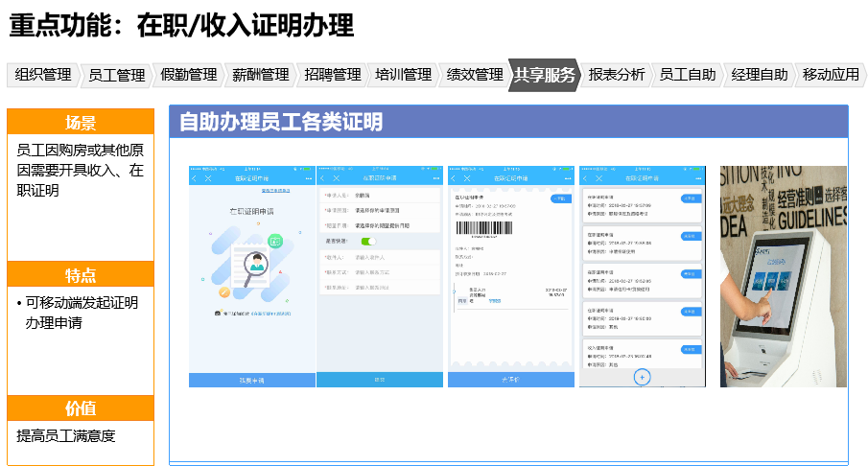Image resolution: width=868 pixels, height=466 pixels.
Task: Select the 组织管理 tab
Action: click(43, 75)
